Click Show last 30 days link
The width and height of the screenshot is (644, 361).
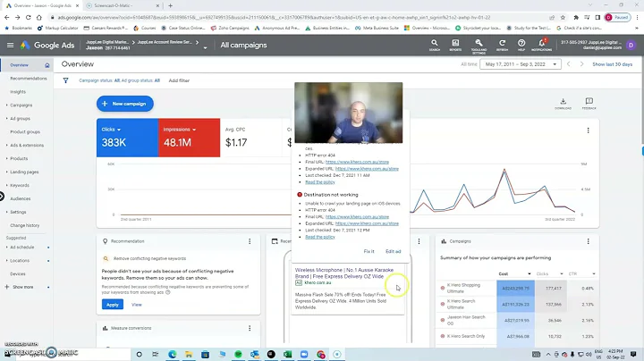(612, 64)
